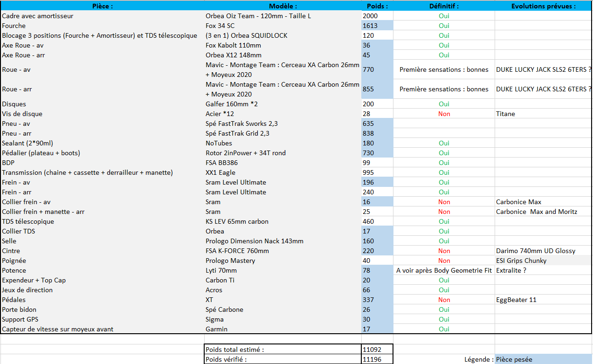Select the Pédales model "XT"
This screenshot has width=593, height=364.
283,300
